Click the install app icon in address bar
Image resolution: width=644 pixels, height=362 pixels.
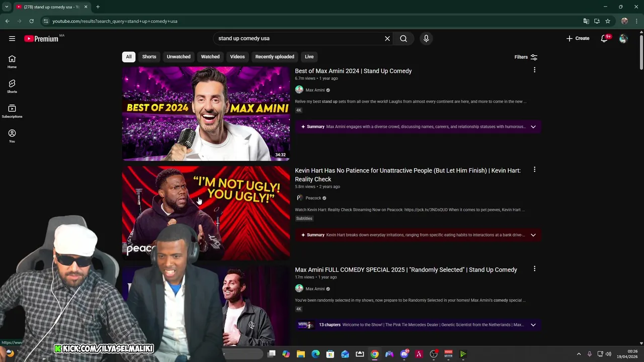point(597,21)
